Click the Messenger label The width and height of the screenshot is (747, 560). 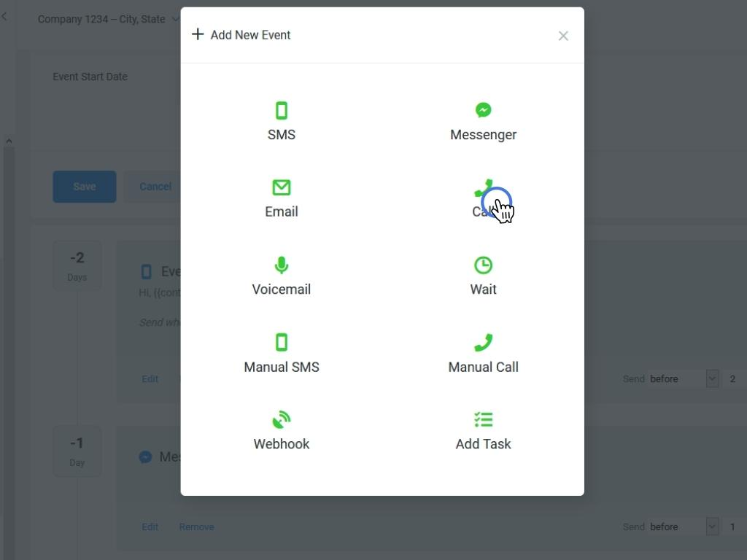coord(483,135)
